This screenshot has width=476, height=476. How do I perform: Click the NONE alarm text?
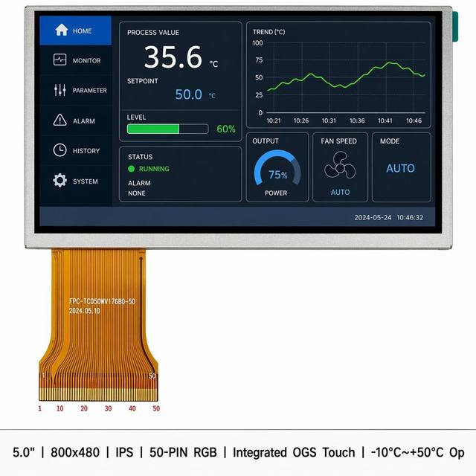click(137, 193)
